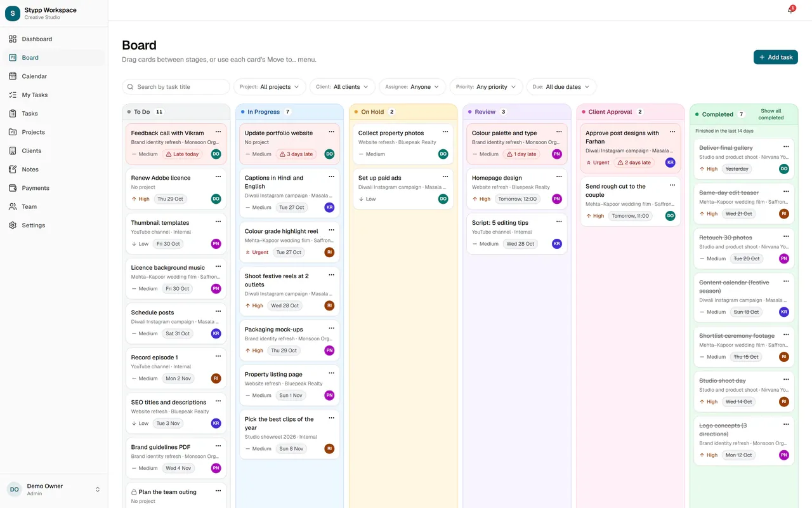Open the three-dot menu on Packaging mock-ups
Viewport: 812px width, 508px height.
pyautogui.click(x=332, y=329)
